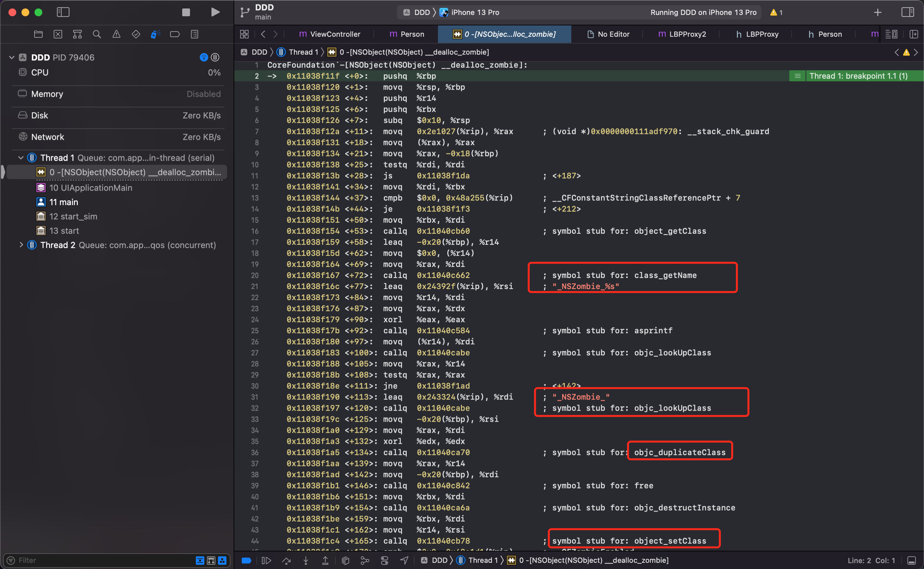Click the Continue program execution button
Screen dimensions: 924x569
[266, 560]
